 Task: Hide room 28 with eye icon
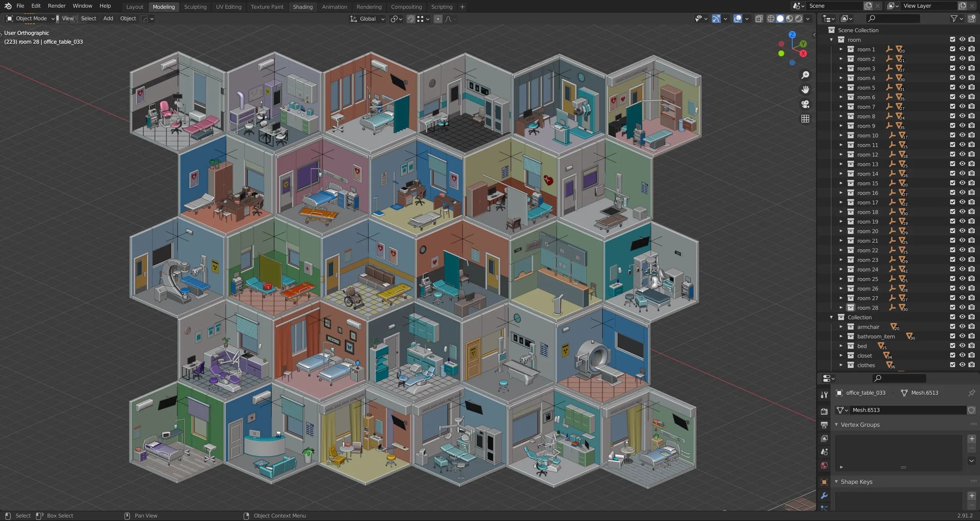[x=962, y=307]
